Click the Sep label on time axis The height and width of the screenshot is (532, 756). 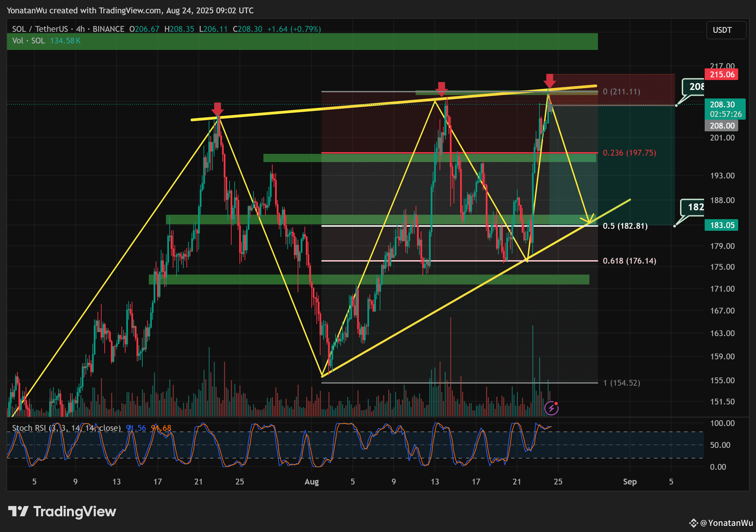(630, 482)
